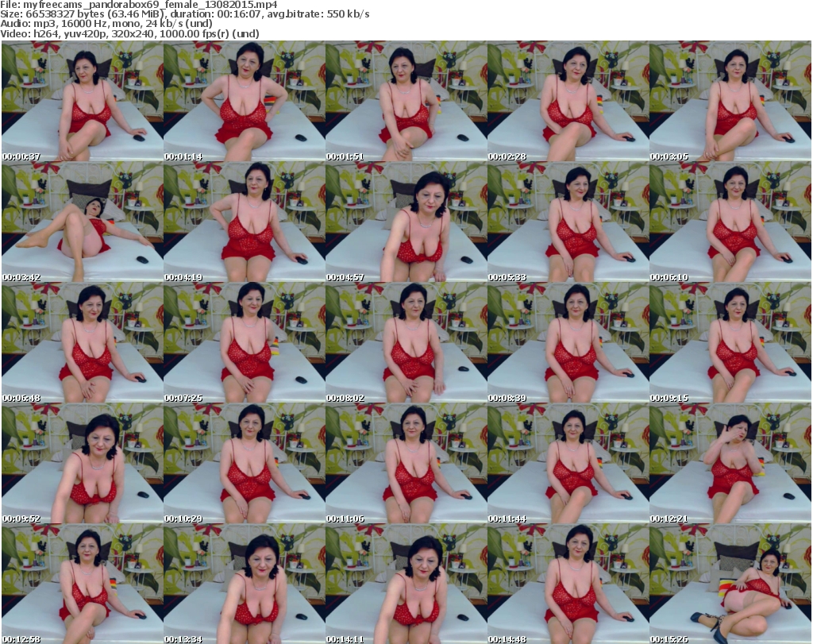
Task: Click the 'Size: 66538327 bytes' info line
Action: 184,14
